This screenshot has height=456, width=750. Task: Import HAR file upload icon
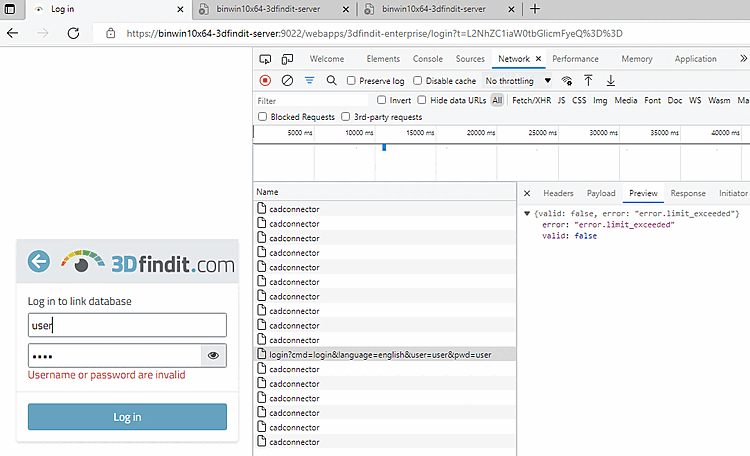coord(588,80)
